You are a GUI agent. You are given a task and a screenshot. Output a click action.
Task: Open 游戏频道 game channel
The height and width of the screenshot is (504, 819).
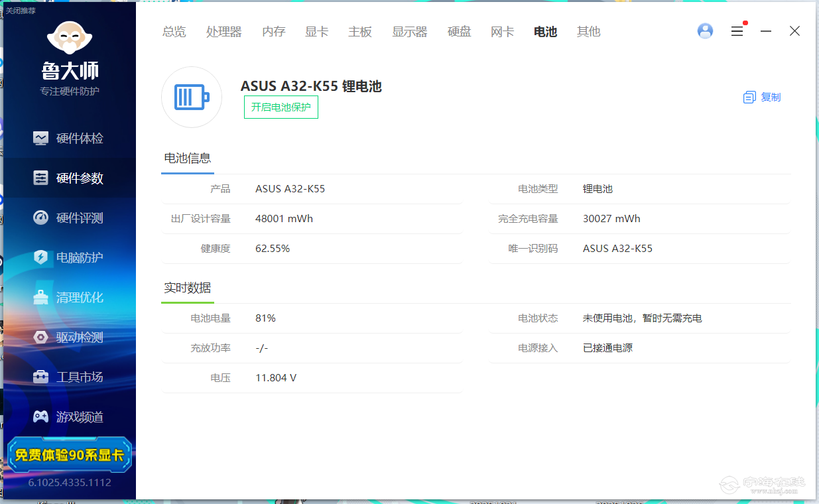tap(70, 417)
